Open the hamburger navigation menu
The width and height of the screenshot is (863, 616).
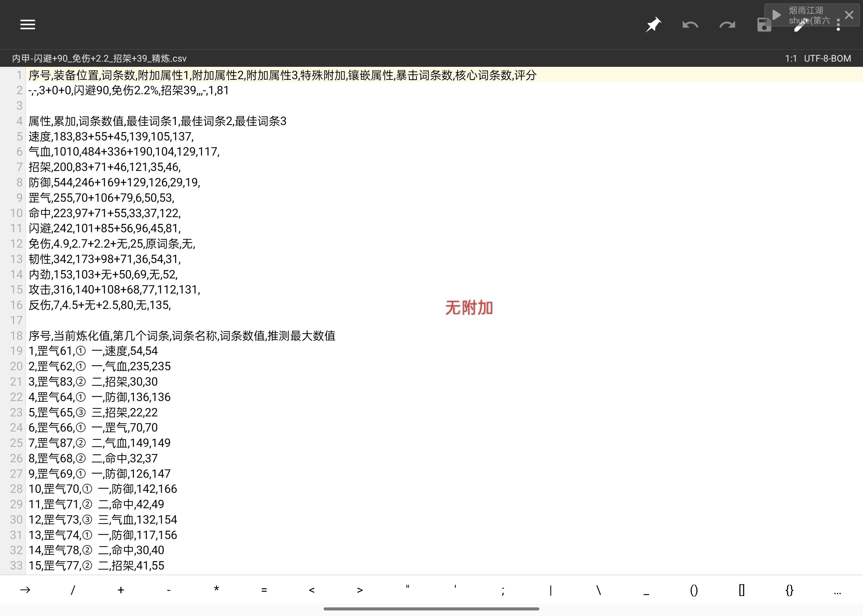[28, 25]
